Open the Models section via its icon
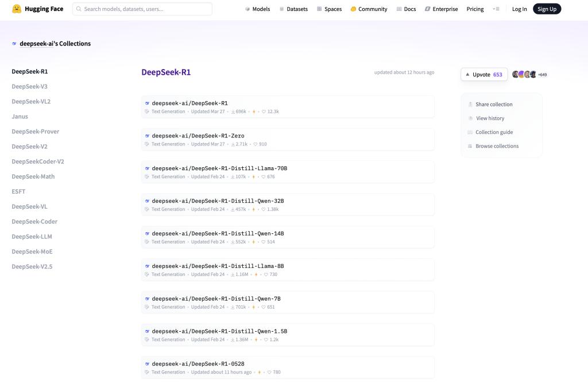Image resolution: width=588 pixels, height=384 pixels. tap(247, 9)
